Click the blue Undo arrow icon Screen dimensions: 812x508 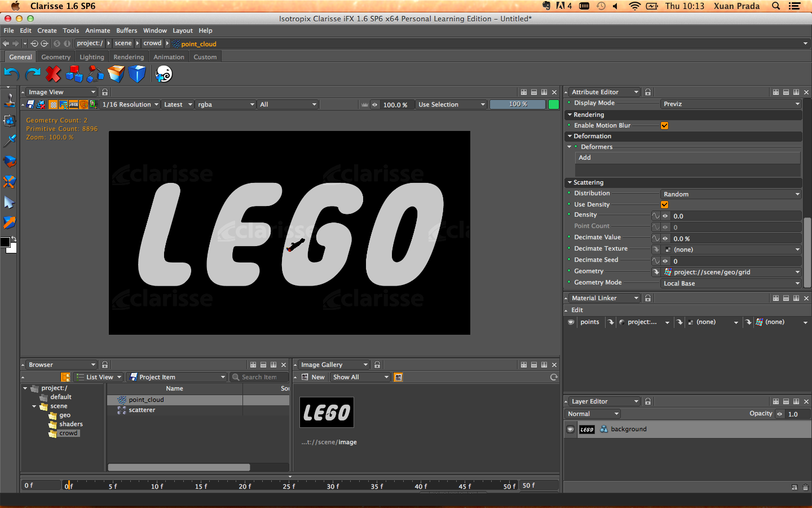click(12, 74)
